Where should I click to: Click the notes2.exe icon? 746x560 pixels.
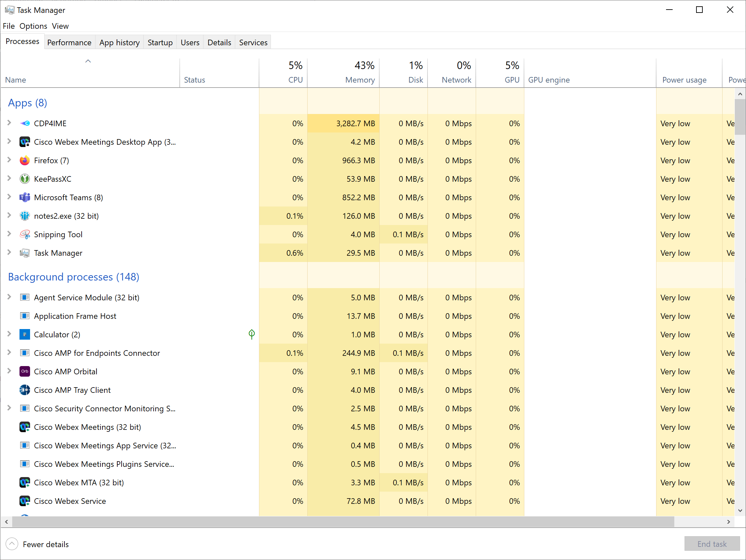click(x=25, y=216)
